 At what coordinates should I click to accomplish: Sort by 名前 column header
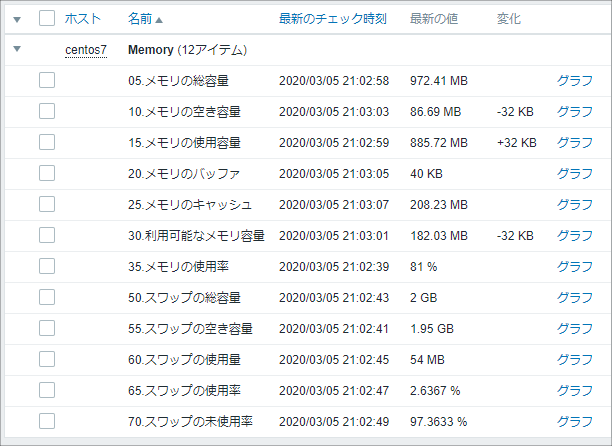(140, 19)
